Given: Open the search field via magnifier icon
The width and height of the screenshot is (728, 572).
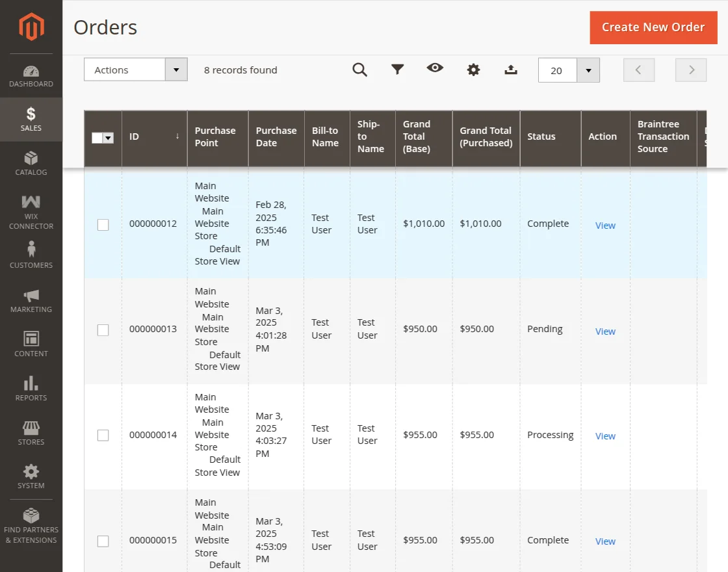Looking at the screenshot, I should tap(359, 70).
